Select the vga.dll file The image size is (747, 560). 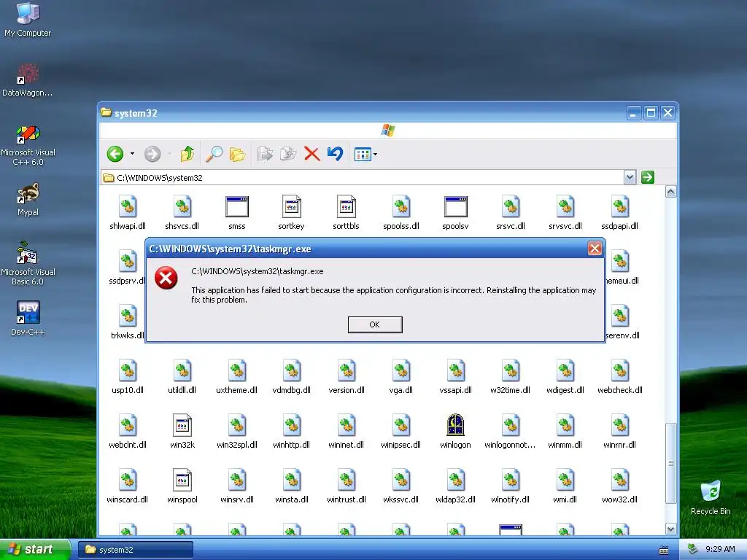401,377
